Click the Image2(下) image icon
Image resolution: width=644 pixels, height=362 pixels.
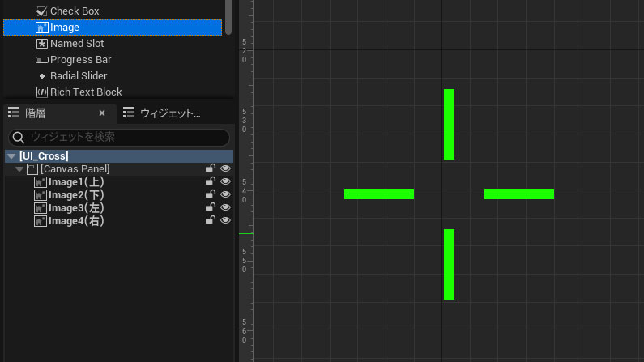[x=40, y=195]
